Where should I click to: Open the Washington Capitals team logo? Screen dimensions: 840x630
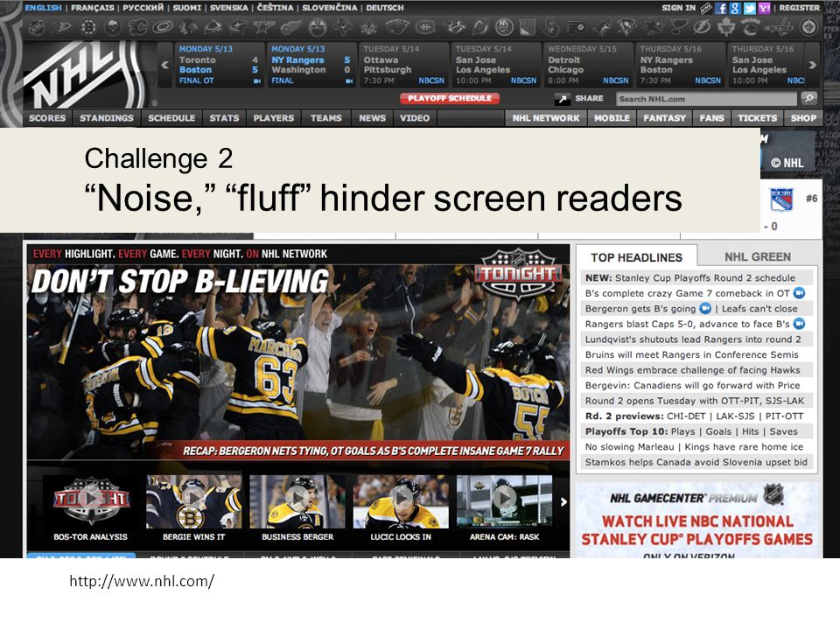tap(778, 27)
